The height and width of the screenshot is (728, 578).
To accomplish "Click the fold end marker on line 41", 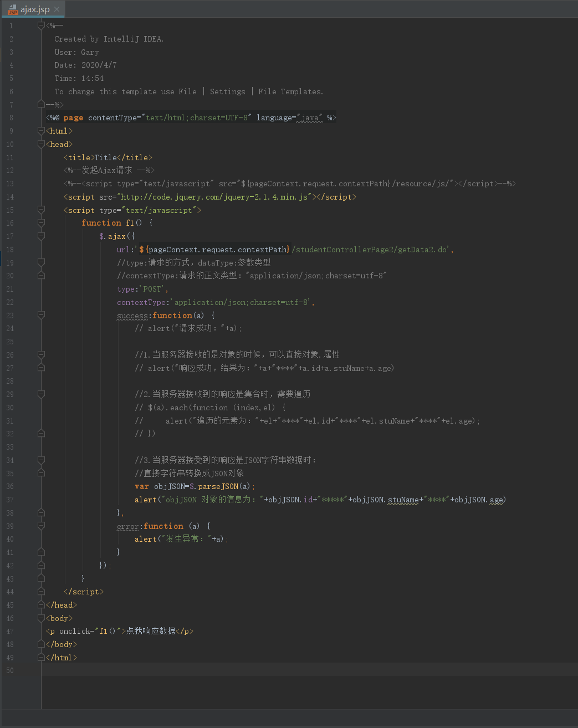I will (x=41, y=552).
